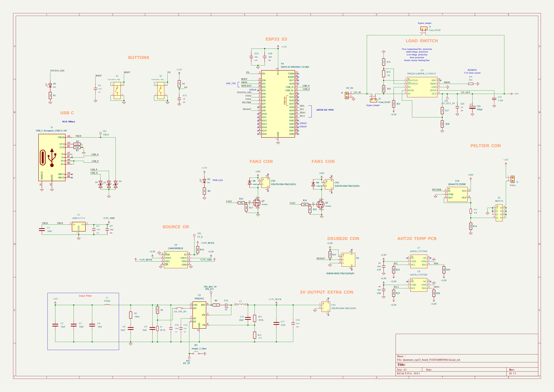Click the "AHT20 TEMP PCB" section title

tap(417, 238)
